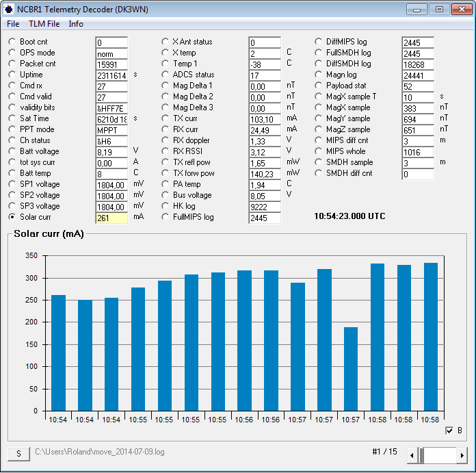Viewport: 476px width, 473px height.
Task: Toggle the B checkbox below the chart
Action: point(449,431)
